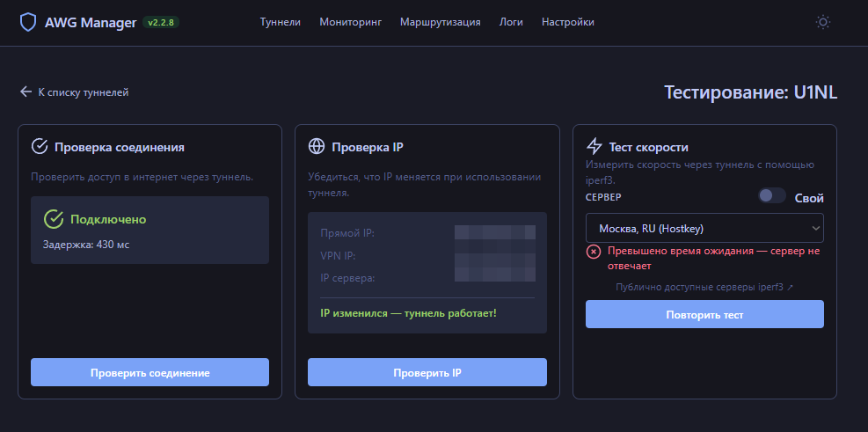Click the green Подключено checkmark icon

click(54, 219)
